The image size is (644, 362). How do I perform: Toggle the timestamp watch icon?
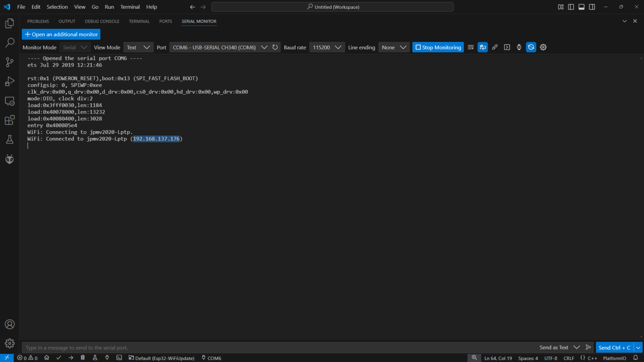(519, 47)
